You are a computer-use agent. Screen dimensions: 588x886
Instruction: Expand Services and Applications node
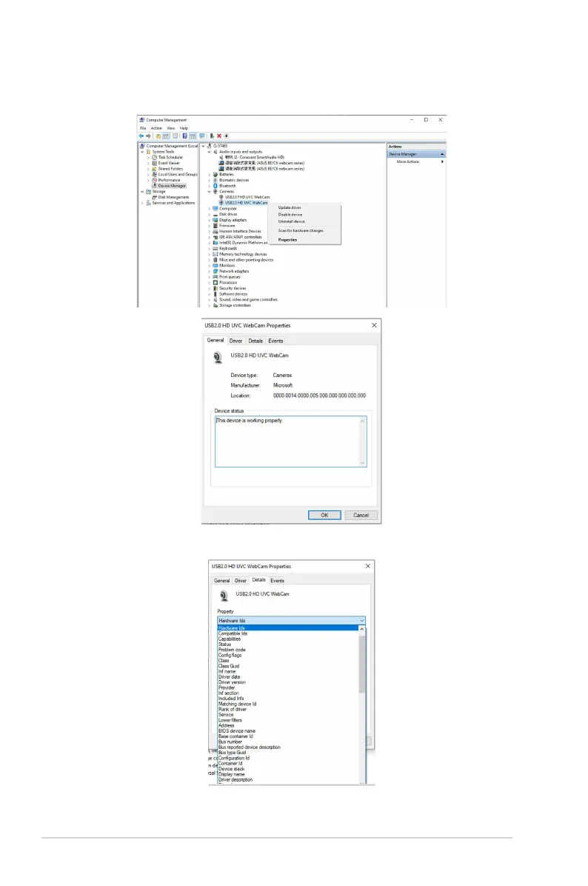tap(142, 203)
